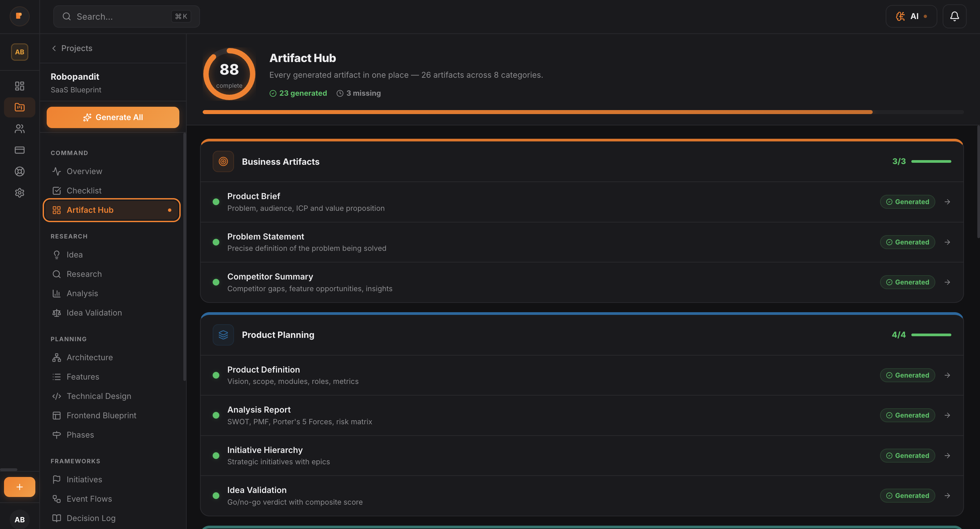Screen dimensions: 980x529
Task: Select the orange Projects folder icon
Action: pos(19,107)
